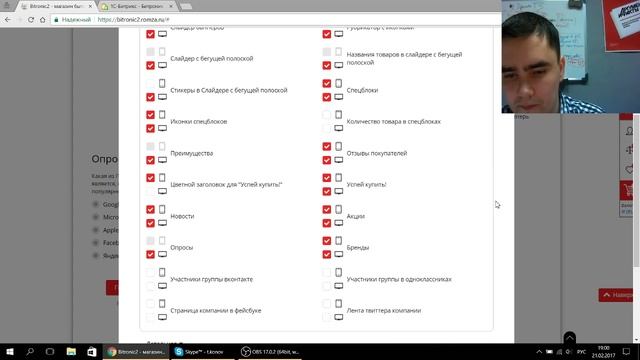Enable mobile checkbox for Стикеры в Слайдере
The width and height of the screenshot is (640, 360).
(x=150, y=83)
